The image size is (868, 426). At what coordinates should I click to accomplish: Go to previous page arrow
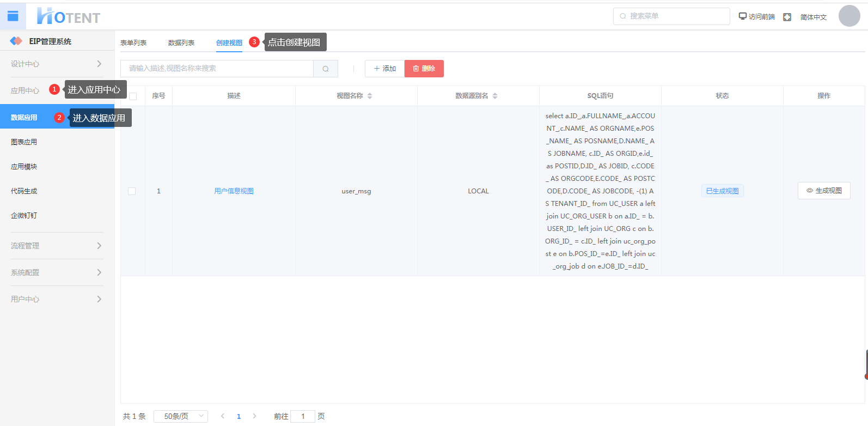pyautogui.click(x=223, y=416)
